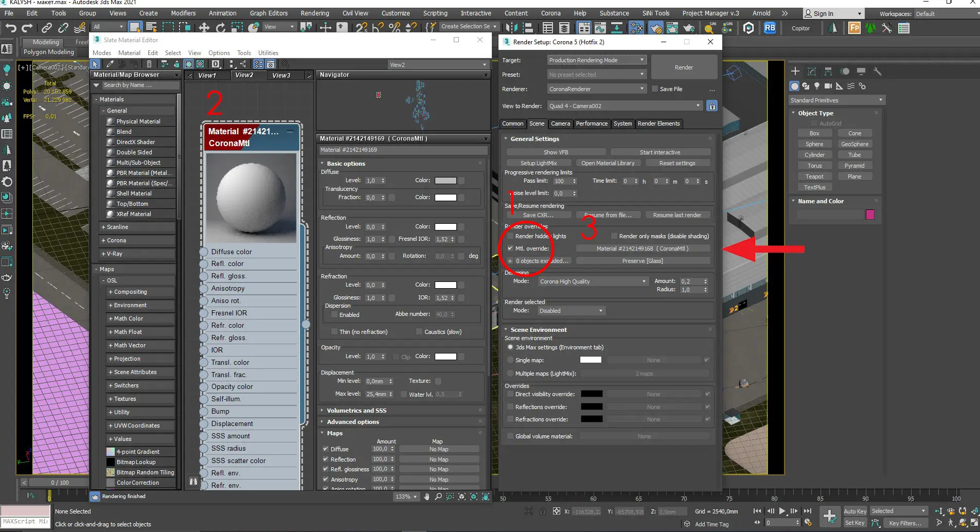
Task: Click the Render button
Action: [x=684, y=67]
